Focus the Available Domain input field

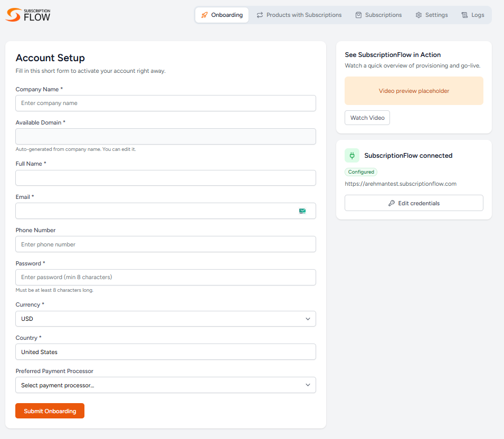tap(166, 136)
